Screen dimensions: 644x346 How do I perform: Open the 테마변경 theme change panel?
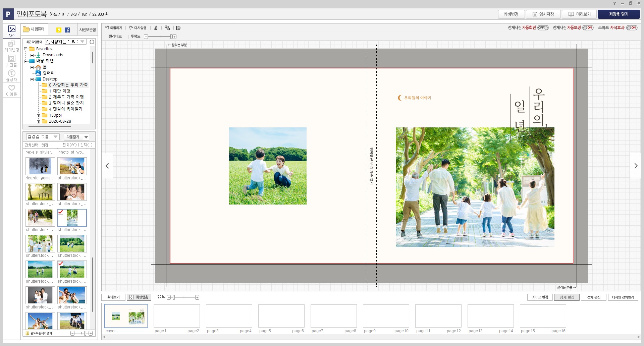(12, 46)
